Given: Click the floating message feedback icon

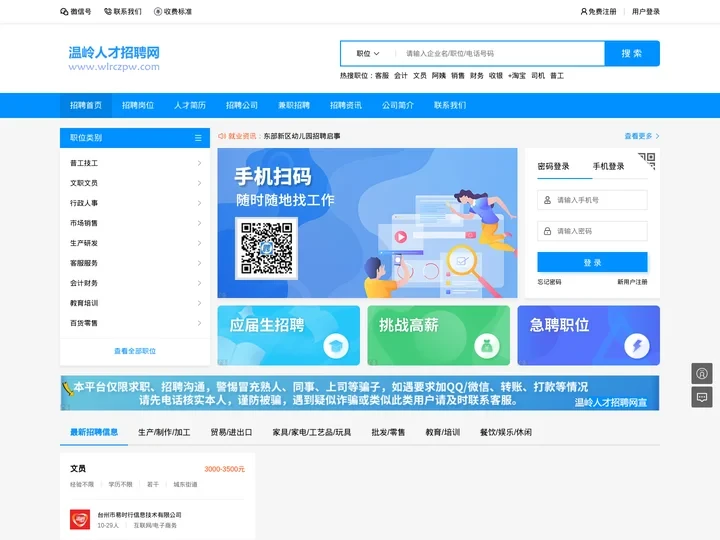Looking at the screenshot, I should [702, 397].
